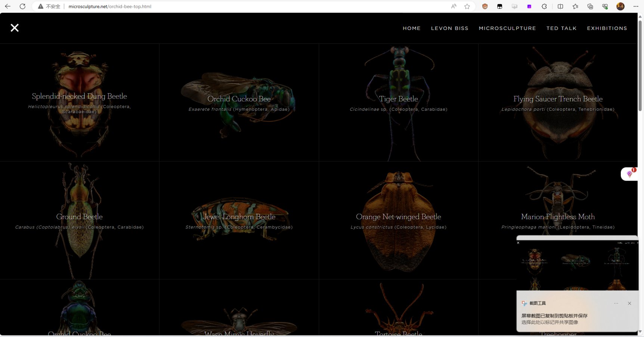Open the Ground Beetle image tile
The image size is (644, 337).
pyautogui.click(x=80, y=220)
